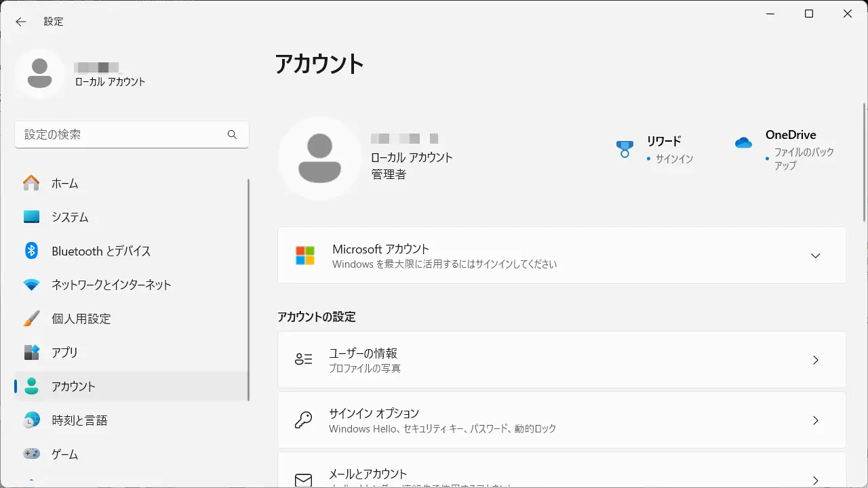Screen dimensions: 868x488
Task: Click the sidebar navigation scrollbar
Action: point(249,289)
